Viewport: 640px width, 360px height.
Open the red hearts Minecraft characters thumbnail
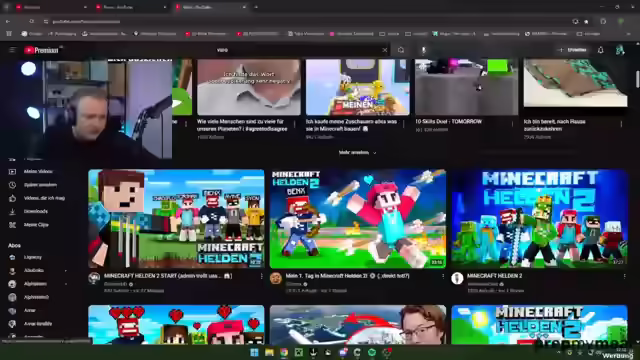click(176, 324)
